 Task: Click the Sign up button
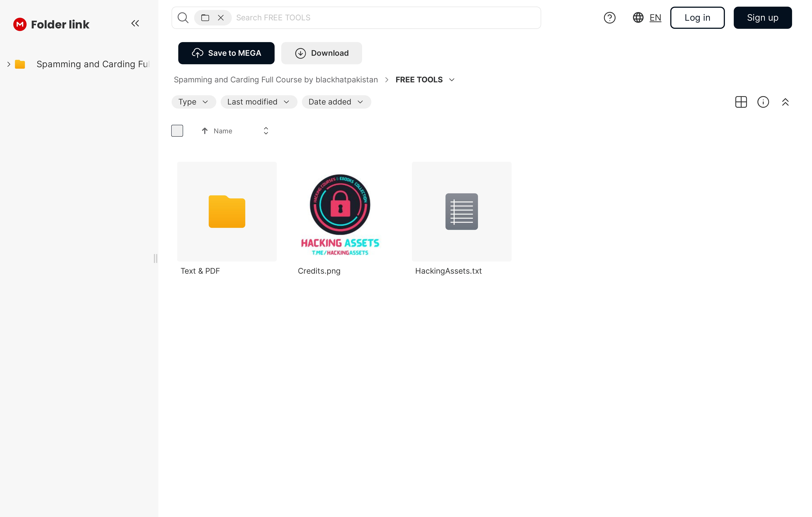click(x=763, y=18)
